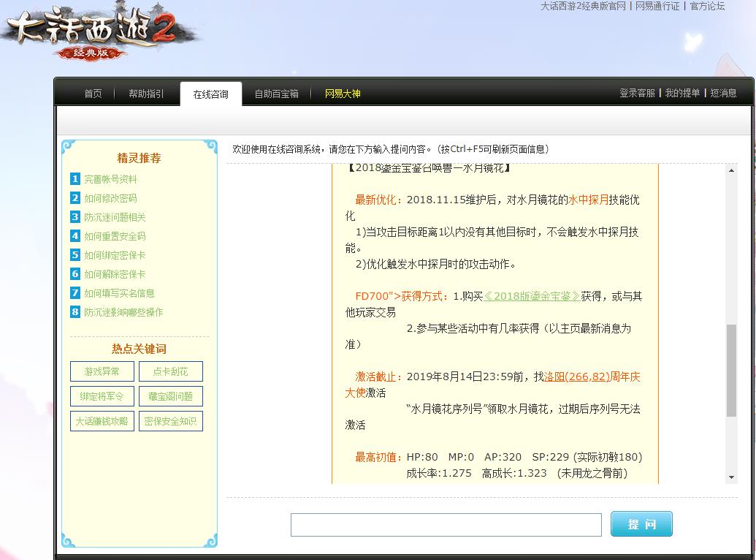The height and width of the screenshot is (560, 756).
Task: Open 防沉迷问题相关 recommendation
Action: point(115,217)
